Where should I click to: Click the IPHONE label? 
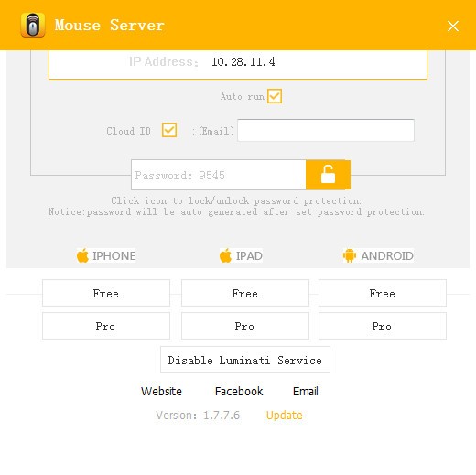114,255
